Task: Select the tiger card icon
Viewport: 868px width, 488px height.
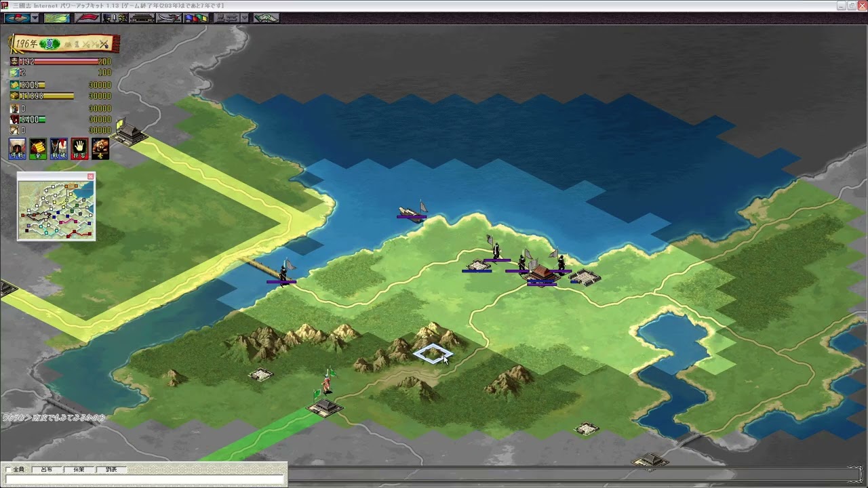Action: coord(100,148)
